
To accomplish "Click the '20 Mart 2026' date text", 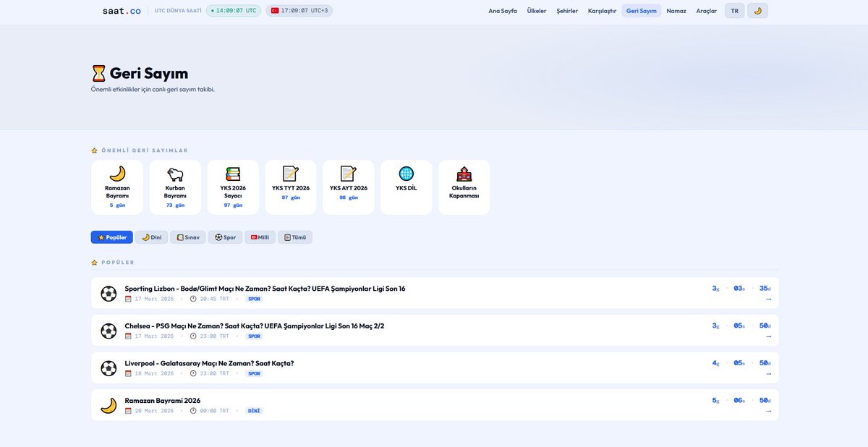I will (154, 411).
